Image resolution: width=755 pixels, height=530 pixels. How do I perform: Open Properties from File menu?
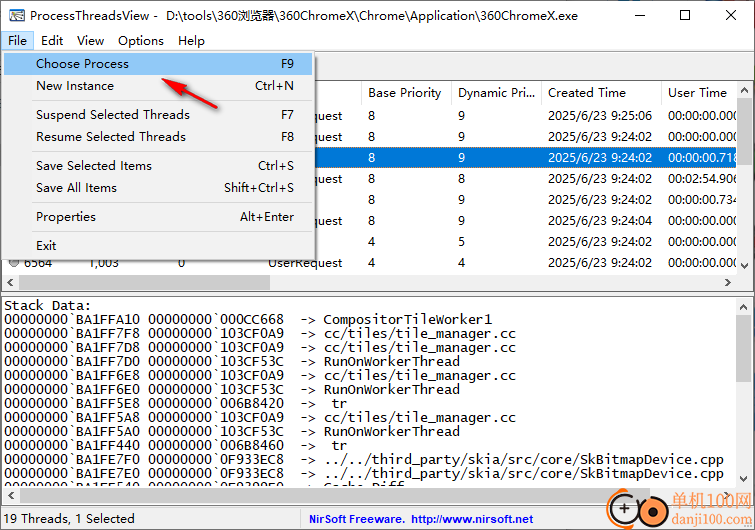coord(158,217)
